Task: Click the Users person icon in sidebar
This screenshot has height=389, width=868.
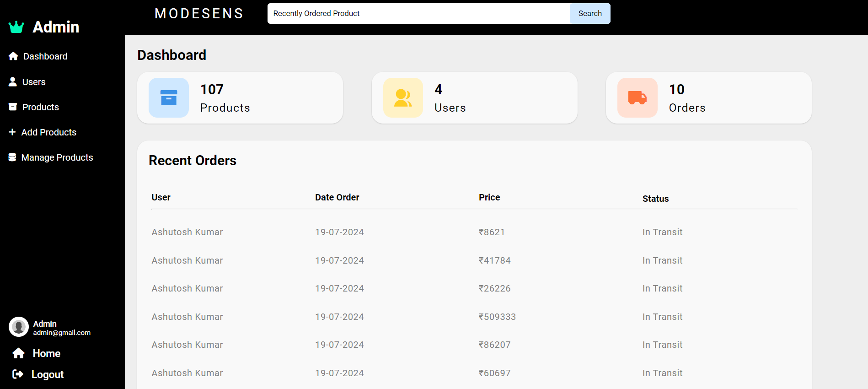Action: tap(13, 81)
